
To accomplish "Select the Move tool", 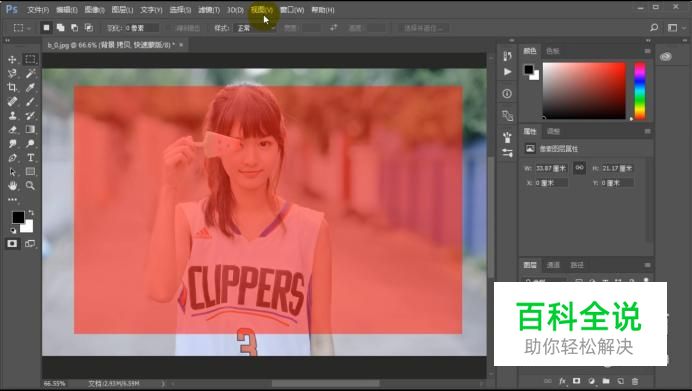I will pyautogui.click(x=12, y=60).
